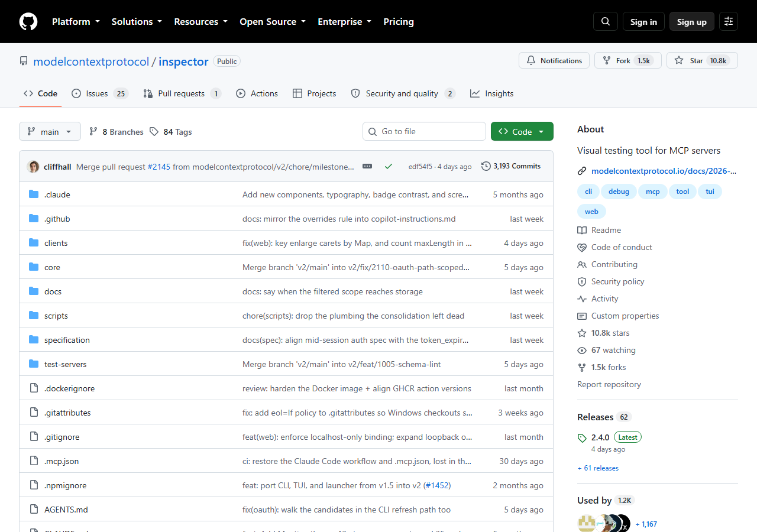
Task: Click the release tag icon beside 2.4.0
Action: pos(582,438)
